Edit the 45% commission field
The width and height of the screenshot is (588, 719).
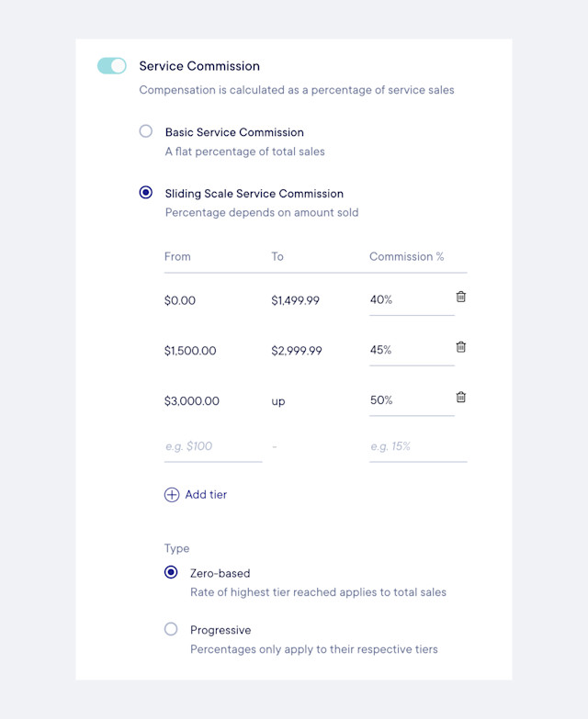coord(412,351)
